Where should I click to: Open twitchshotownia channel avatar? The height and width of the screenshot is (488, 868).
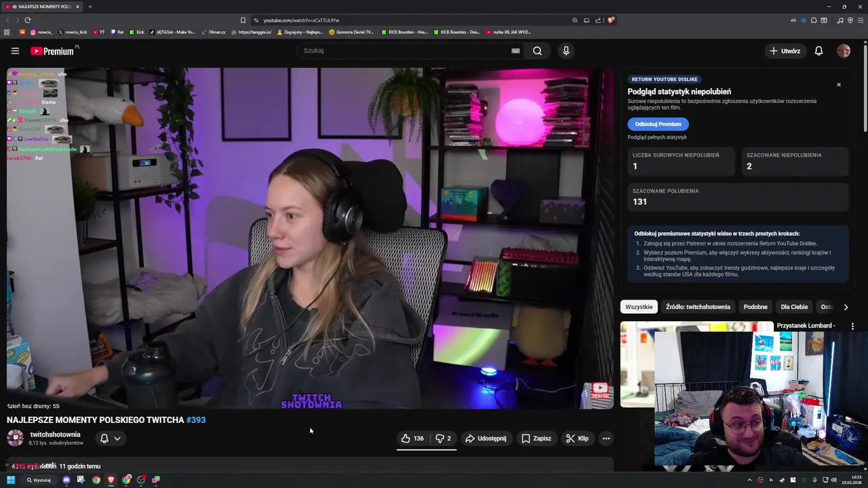[x=15, y=438]
